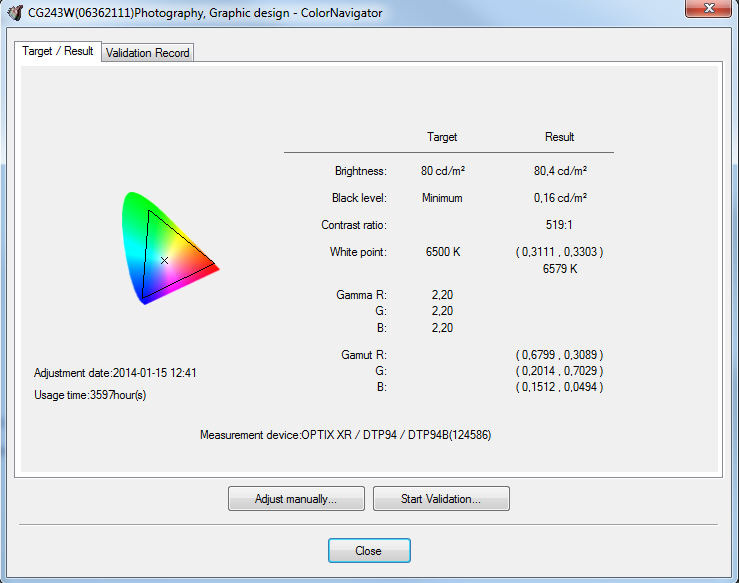Select the Target / Result tab
This screenshot has width=739, height=583.
tap(58, 51)
